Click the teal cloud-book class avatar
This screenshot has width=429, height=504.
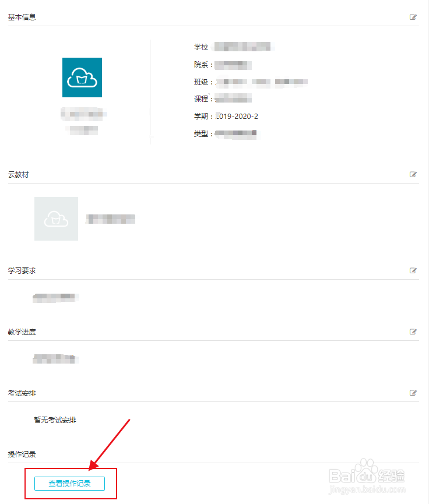82,77
